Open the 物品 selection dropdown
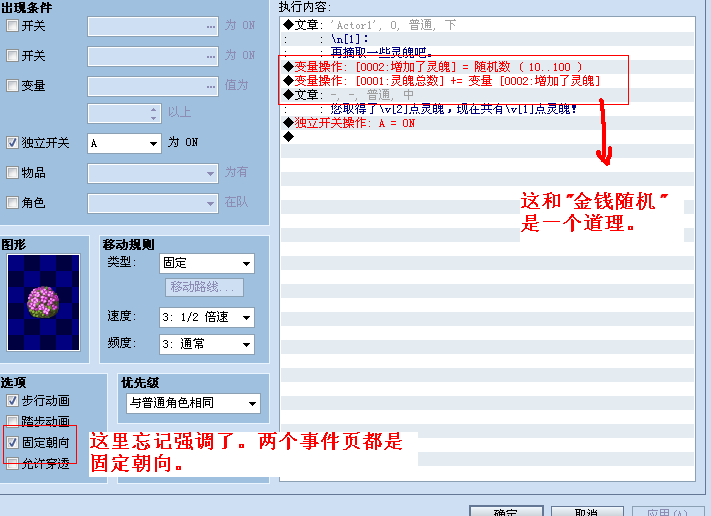 [x=153, y=173]
